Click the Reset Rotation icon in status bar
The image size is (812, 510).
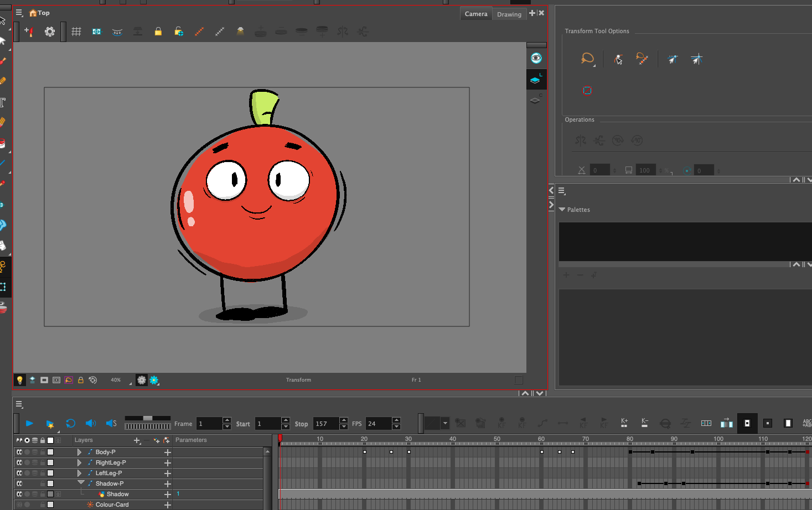point(92,380)
